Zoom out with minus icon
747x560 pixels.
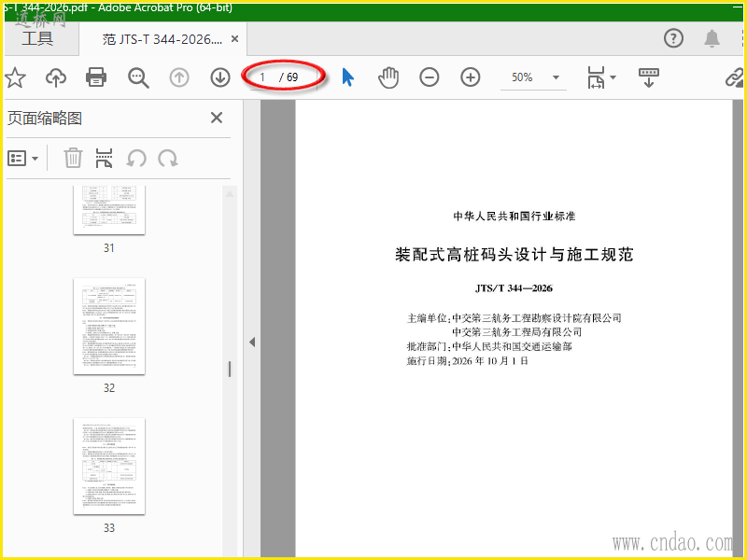(430, 77)
